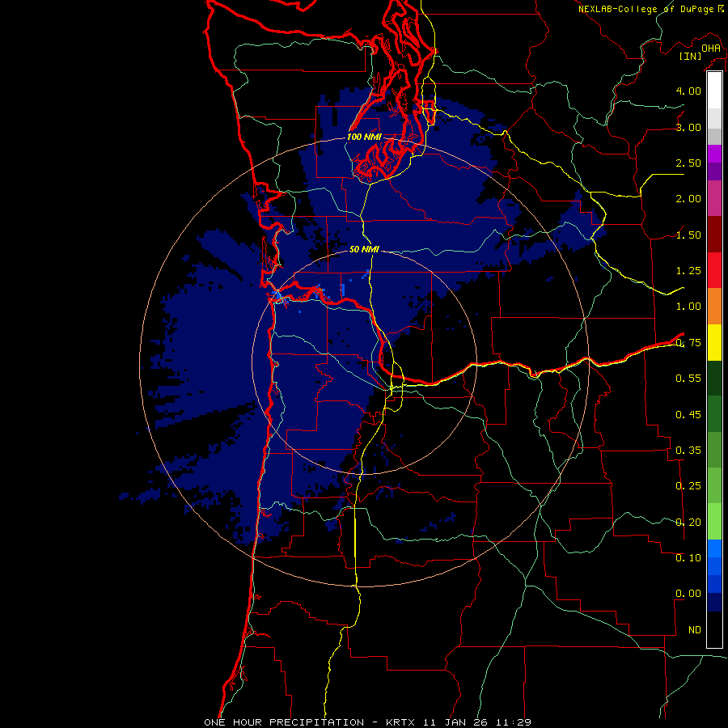Click the "0.10" legend value
This screenshot has width=728, height=728.
[x=688, y=558]
